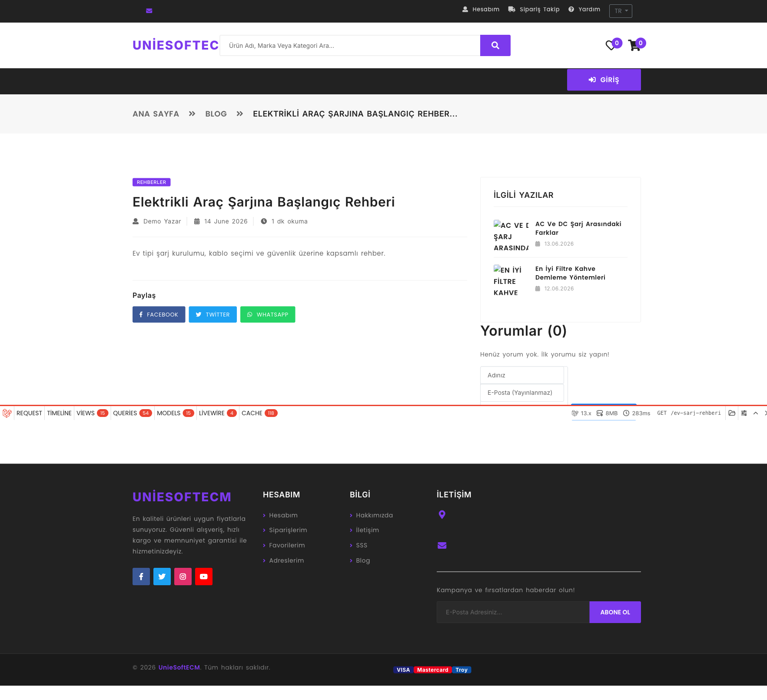
Task: Click the REHBERLER category badge
Action: pos(151,182)
